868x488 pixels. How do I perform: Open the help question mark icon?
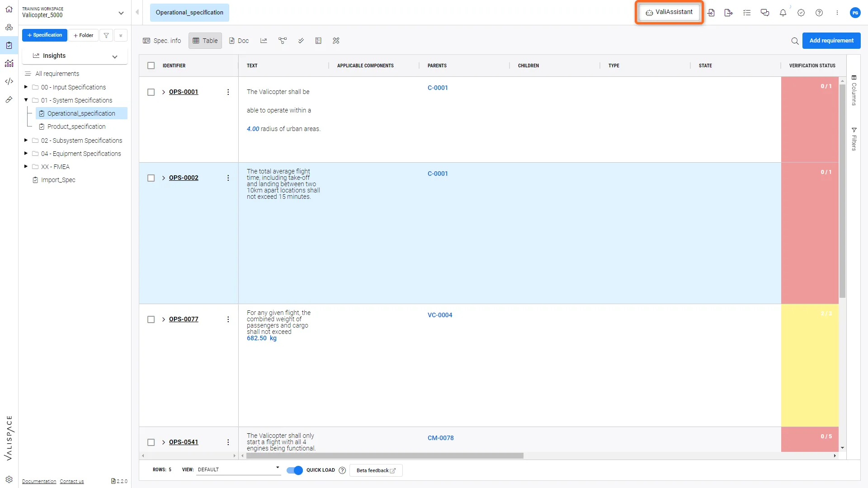(819, 13)
